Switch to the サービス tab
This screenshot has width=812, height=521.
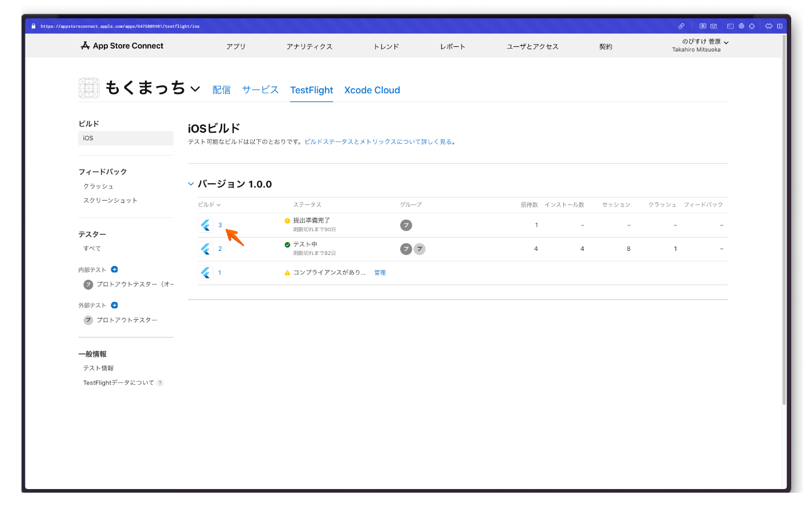point(260,90)
